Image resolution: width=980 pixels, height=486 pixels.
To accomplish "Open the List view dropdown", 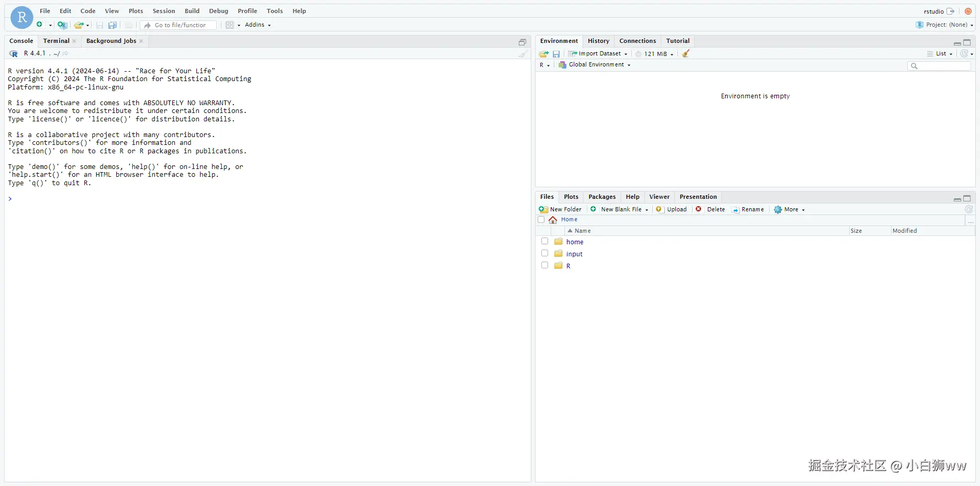I will [x=940, y=54].
